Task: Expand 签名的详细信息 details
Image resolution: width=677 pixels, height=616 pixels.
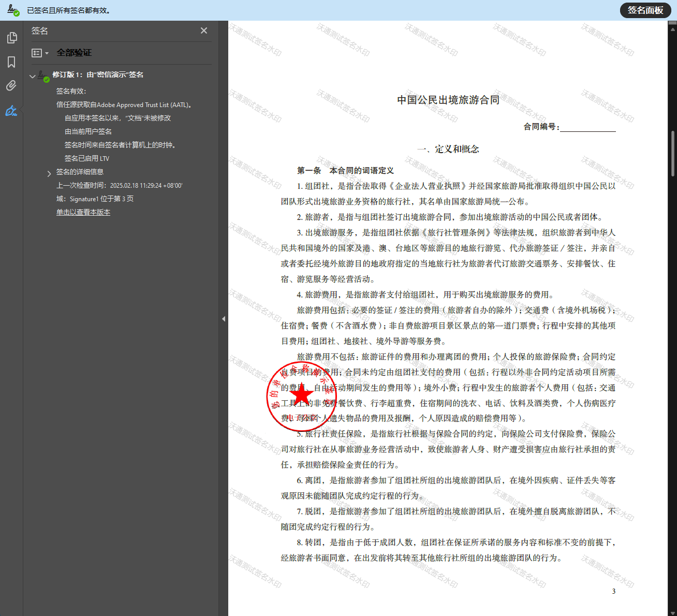Action: coord(49,172)
